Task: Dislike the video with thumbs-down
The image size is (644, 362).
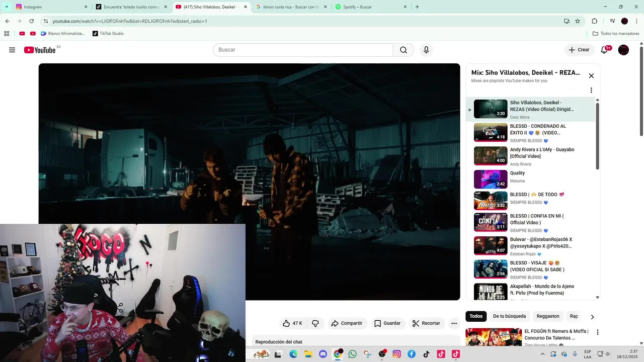Action: coord(315,323)
